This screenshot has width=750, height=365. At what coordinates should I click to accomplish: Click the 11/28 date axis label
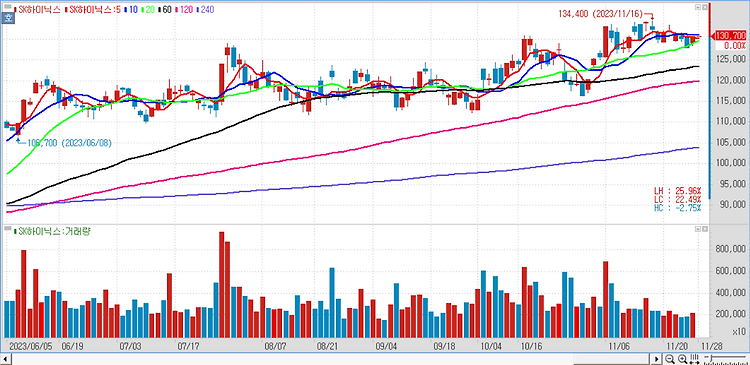[711, 345]
